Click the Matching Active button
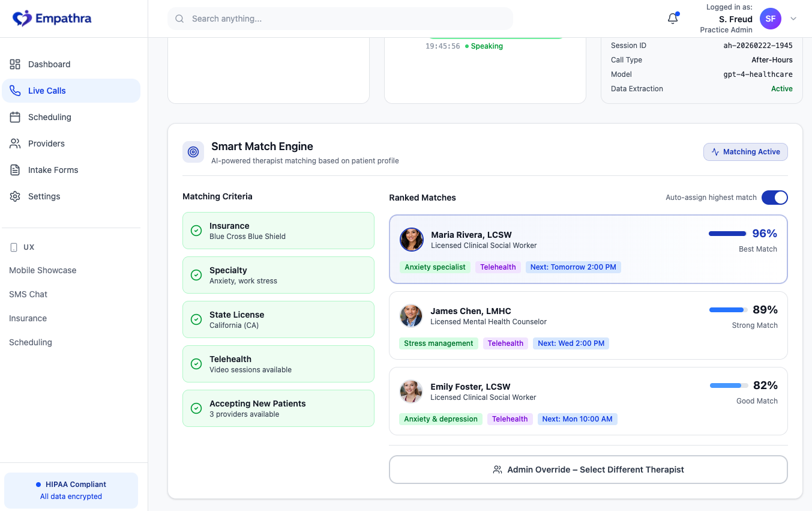Image resolution: width=812 pixels, height=511 pixels. pos(745,152)
